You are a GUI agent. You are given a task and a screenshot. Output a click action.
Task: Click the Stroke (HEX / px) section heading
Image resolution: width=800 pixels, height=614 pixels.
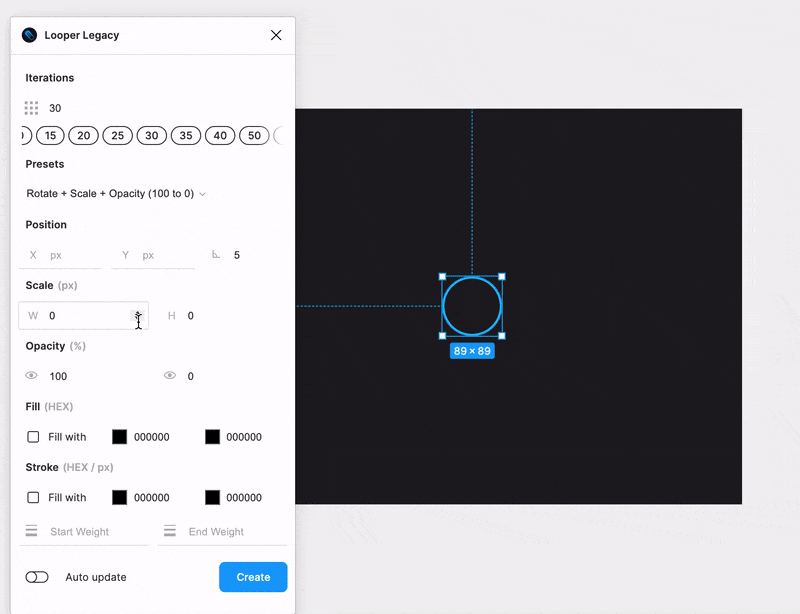click(69, 468)
